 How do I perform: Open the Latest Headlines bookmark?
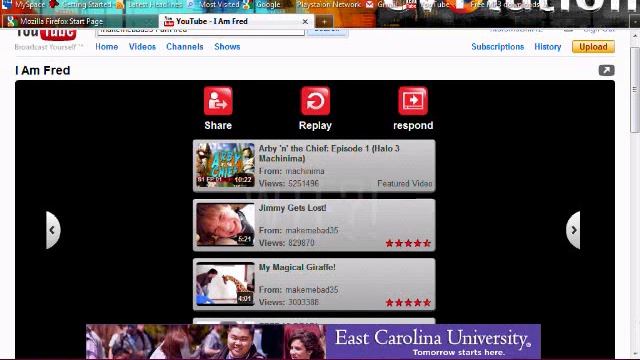coord(150,5)
